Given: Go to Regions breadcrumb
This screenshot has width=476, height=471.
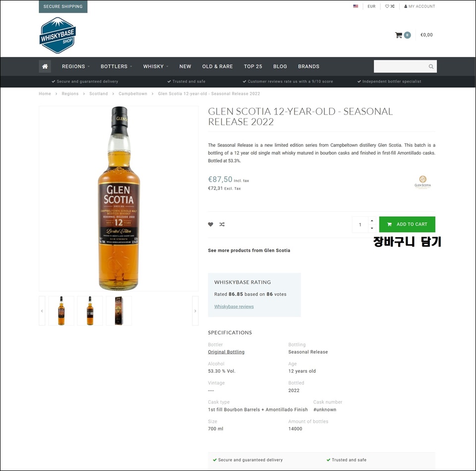Looking at the screenshot, I should click(70, 94).
